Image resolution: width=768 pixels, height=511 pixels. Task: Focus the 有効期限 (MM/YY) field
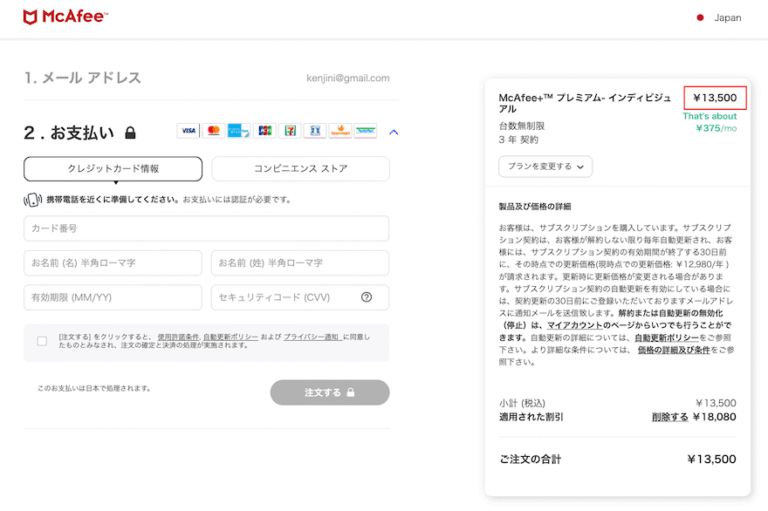pos(113,297)
